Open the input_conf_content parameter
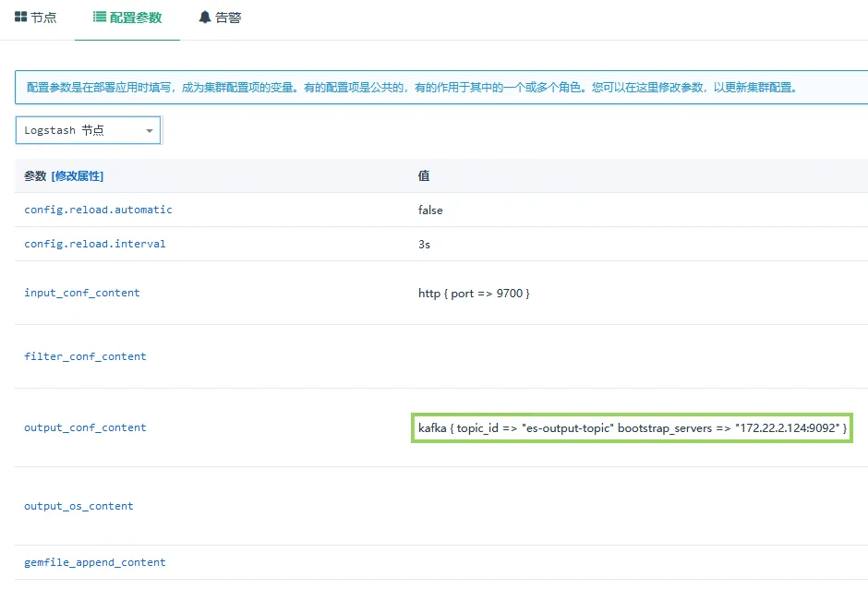Image resolution: width=868 pixels, height=589 pixels. click(82, 293)
